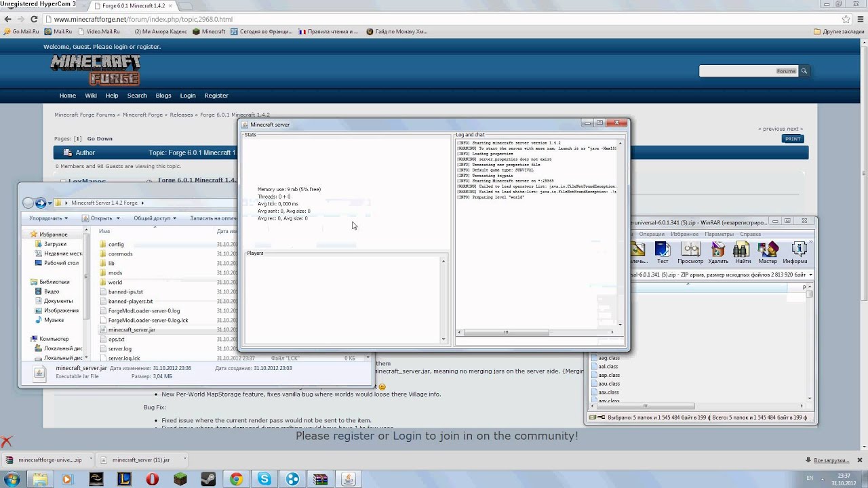Open Explorer recent locations dropdown arrow

click(51, 203)
